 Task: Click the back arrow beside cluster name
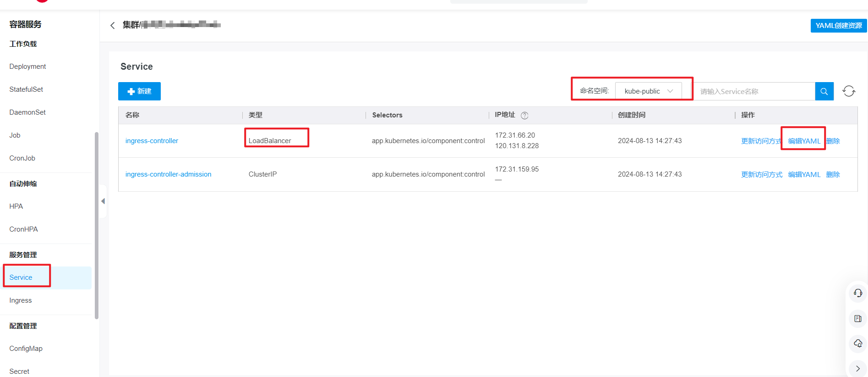(x=113, y=25)
